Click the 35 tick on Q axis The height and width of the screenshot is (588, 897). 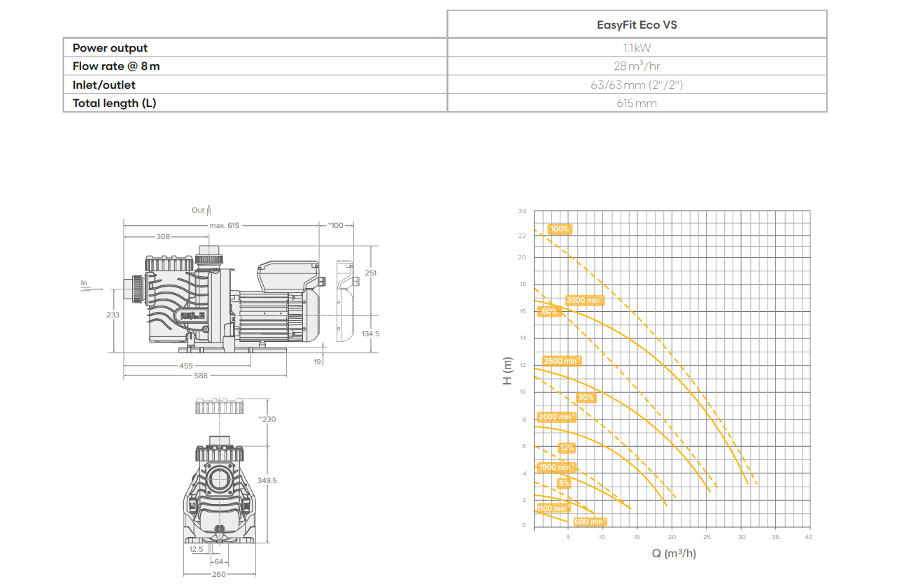(x=775, y=537)
